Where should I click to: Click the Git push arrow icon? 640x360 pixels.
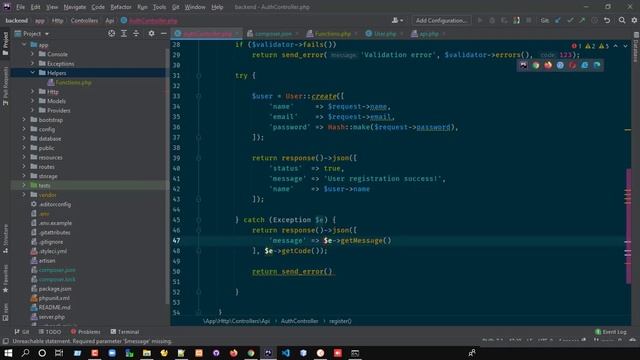[x=582, y=20]
